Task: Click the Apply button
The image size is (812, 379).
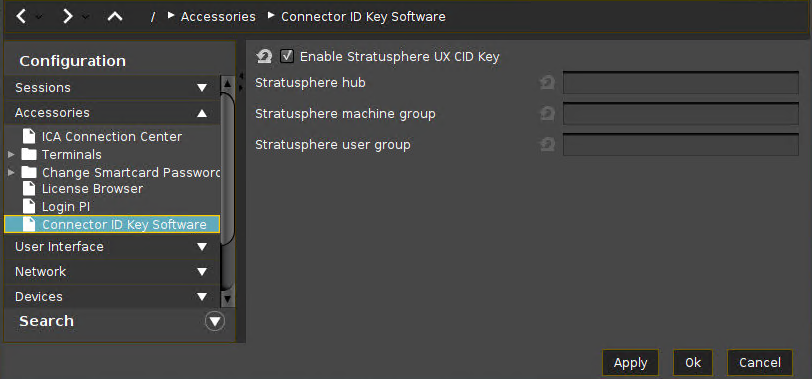Action: [x=630, y=362]
